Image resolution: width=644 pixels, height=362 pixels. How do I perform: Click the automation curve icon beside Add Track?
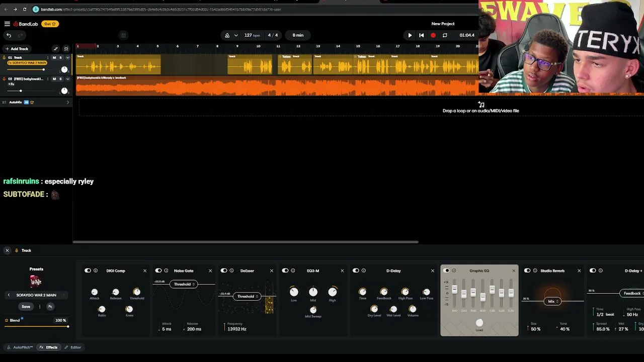pyautogui.click(x=56, y=49)
